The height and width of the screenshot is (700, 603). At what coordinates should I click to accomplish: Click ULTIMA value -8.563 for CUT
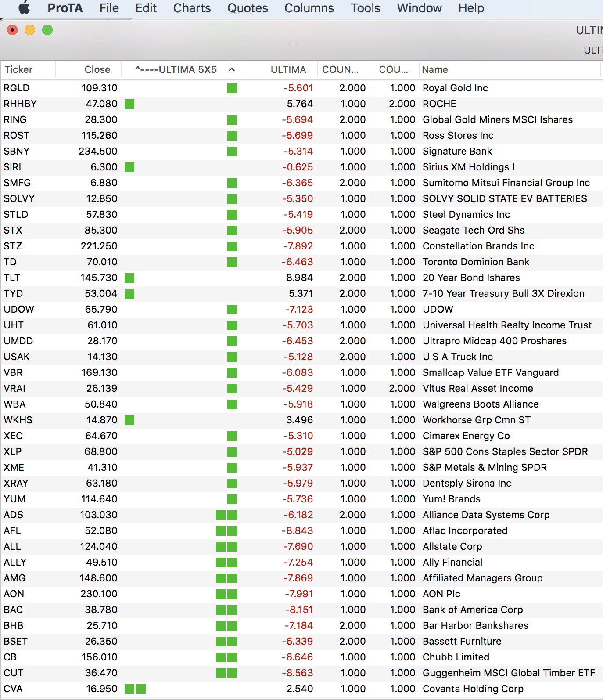click(x=297, y=673)
